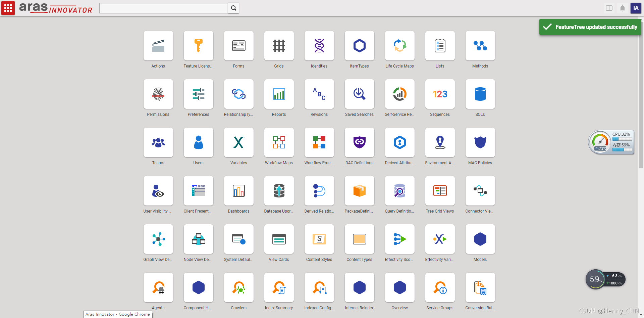Open the Crawlers tile

click(x=239, y=287)
